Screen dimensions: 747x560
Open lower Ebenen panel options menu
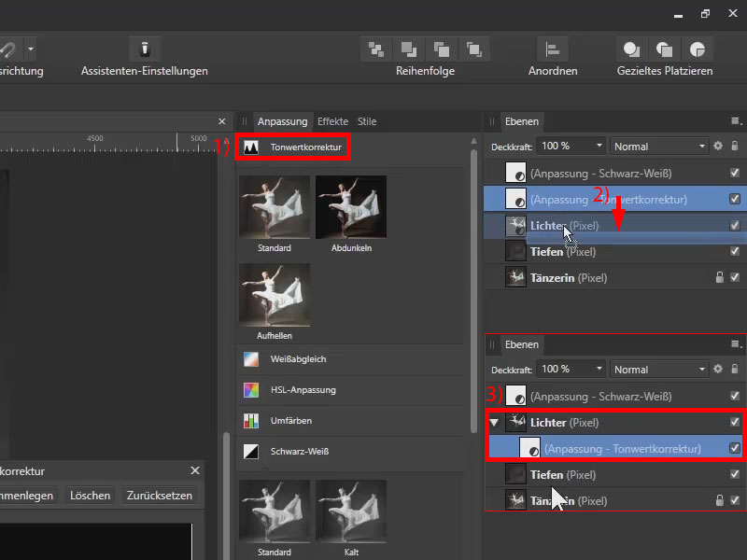point(736,343)
